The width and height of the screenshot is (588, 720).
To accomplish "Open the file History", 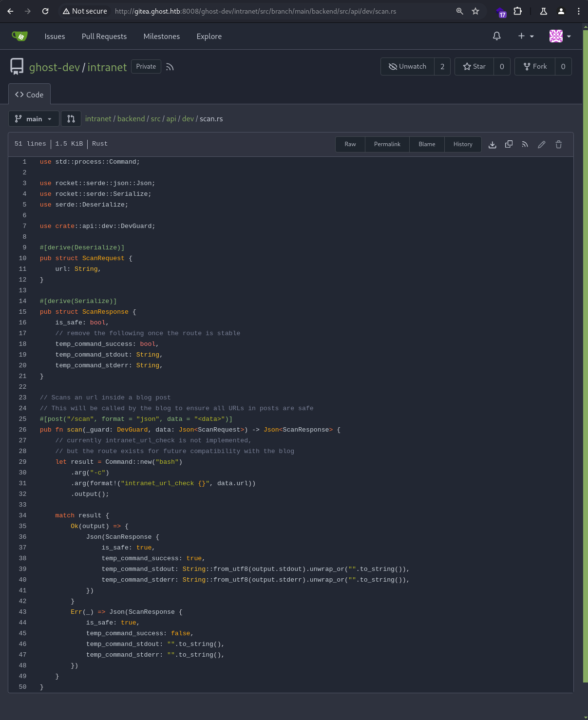I will [463, 144].
